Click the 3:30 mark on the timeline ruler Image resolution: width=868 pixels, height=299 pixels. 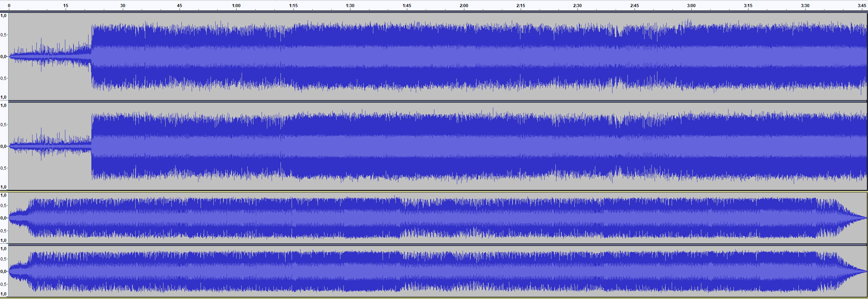tap(805, 6)
